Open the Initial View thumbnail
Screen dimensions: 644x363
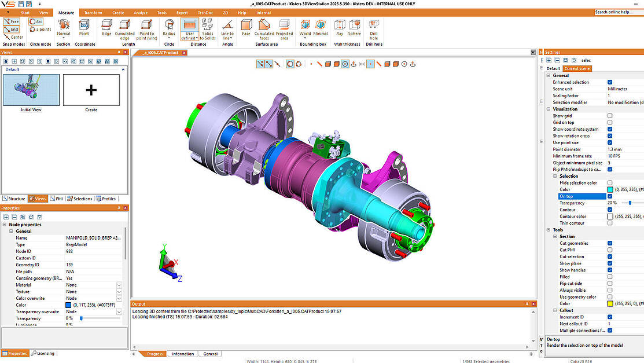pyautogui.click(x=31, y=90)
